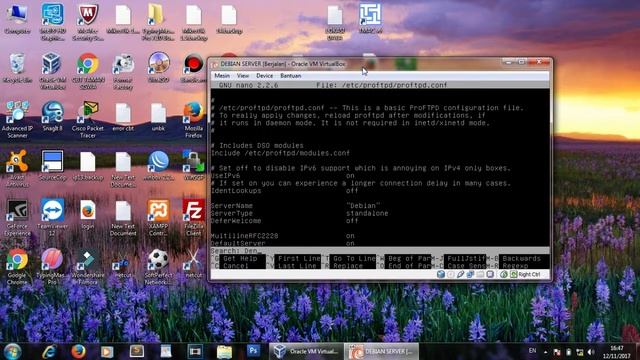Image resolution: width=640 pixels, height=360 pixels.
Task: Click the Right Ctrl host key indicator
Action: point(529,274)
